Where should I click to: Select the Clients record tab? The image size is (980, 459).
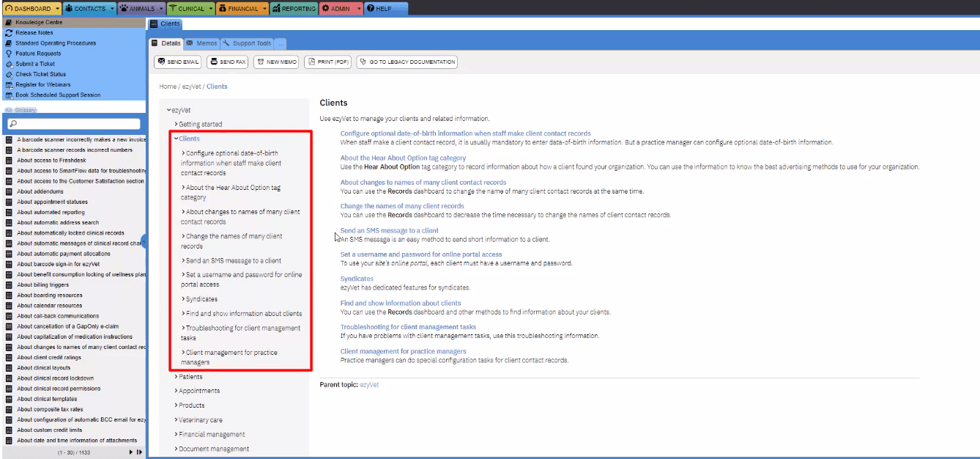165,24
